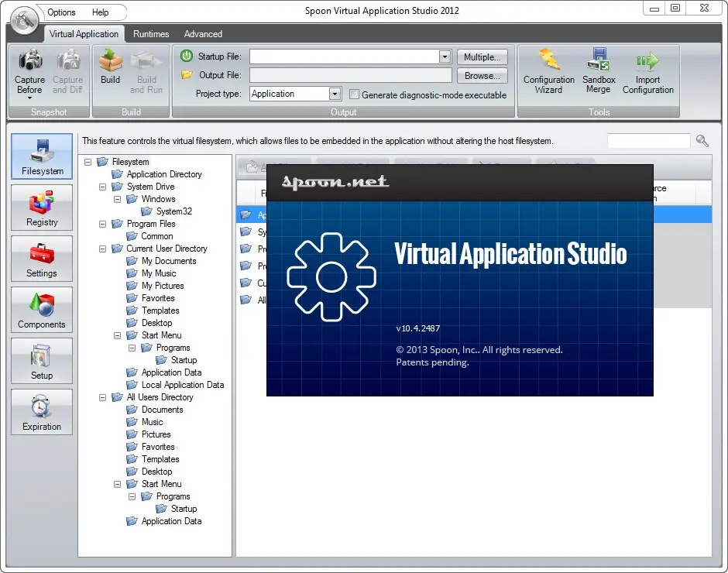
Task: Collapse the Filesystem root node
Action: (x=88, y=162)
